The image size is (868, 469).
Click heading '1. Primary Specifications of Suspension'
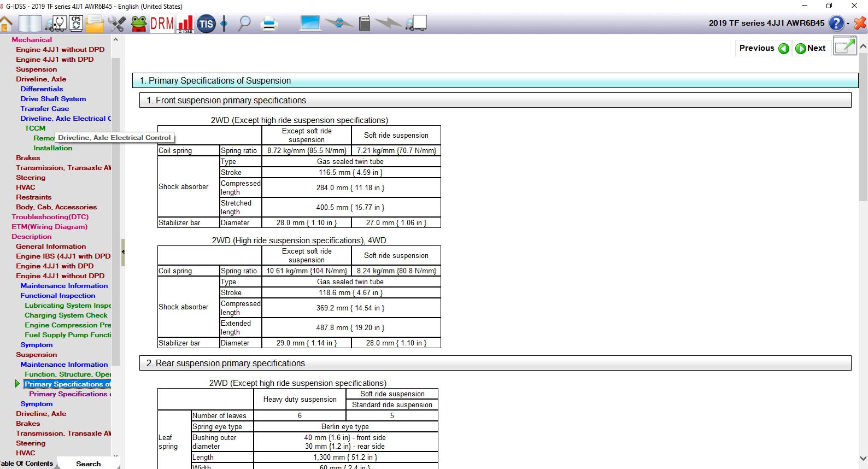tap(215, 80)
